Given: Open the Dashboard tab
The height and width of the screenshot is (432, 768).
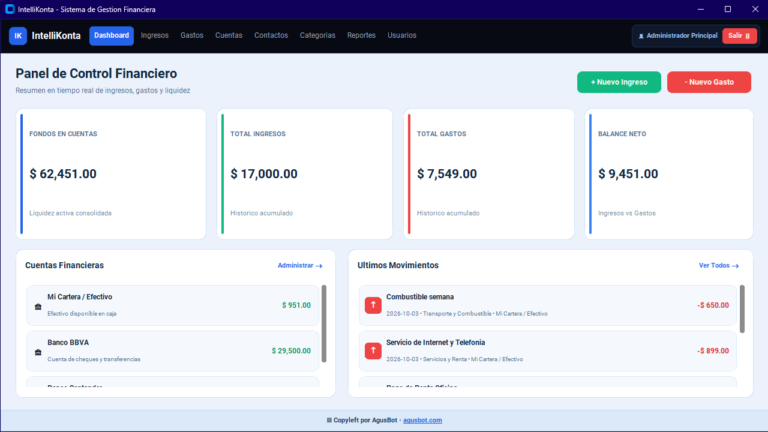Looking at the screenshot, I should click(x=111, y=36).
